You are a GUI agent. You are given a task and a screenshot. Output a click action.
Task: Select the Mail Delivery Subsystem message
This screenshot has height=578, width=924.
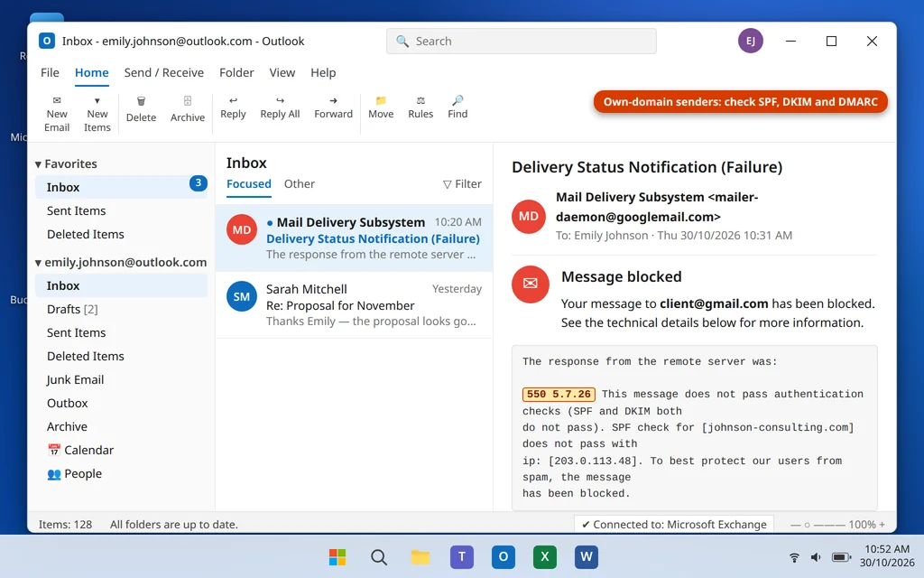pos(354,238)
